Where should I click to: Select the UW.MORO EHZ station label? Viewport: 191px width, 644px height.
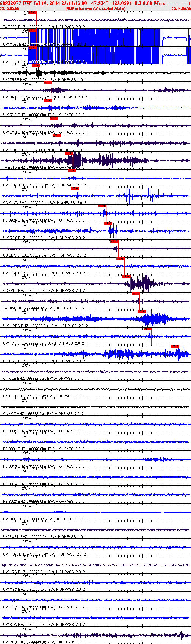tap(16, 326)
